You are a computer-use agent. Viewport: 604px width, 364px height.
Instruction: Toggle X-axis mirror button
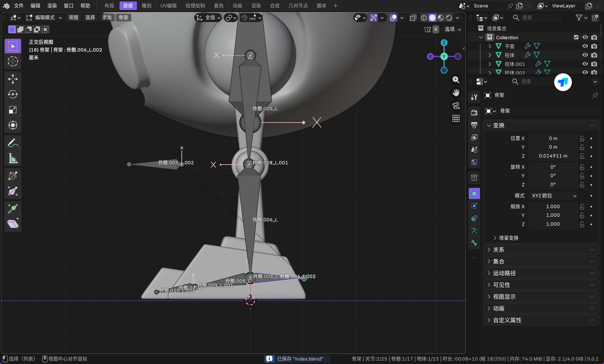coord(436,29)
